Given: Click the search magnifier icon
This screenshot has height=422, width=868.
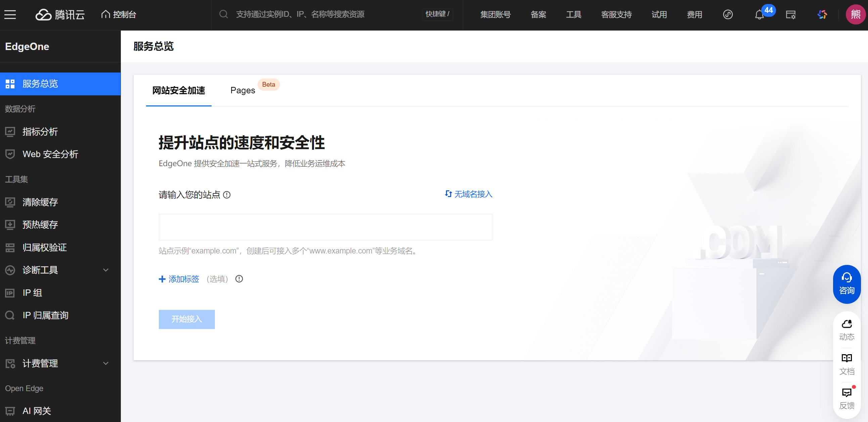Looking at the screenshot, I should (x=223, y=14).
